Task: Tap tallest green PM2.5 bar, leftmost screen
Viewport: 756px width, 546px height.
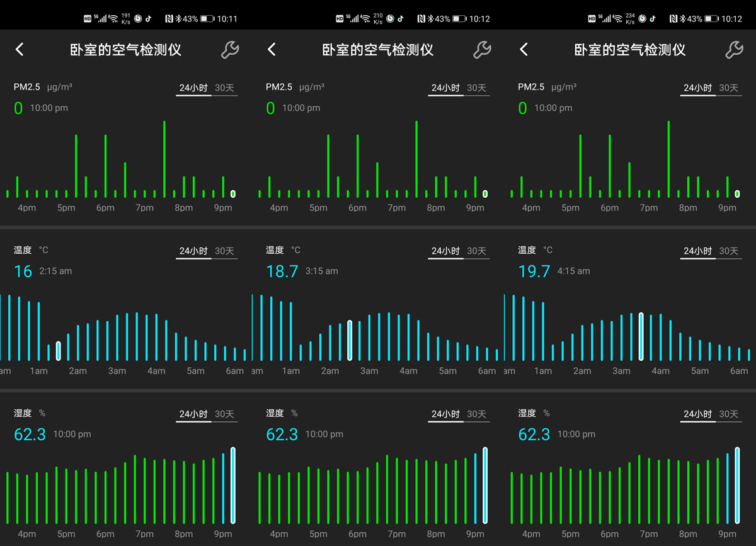Action: tap(164, 159)
